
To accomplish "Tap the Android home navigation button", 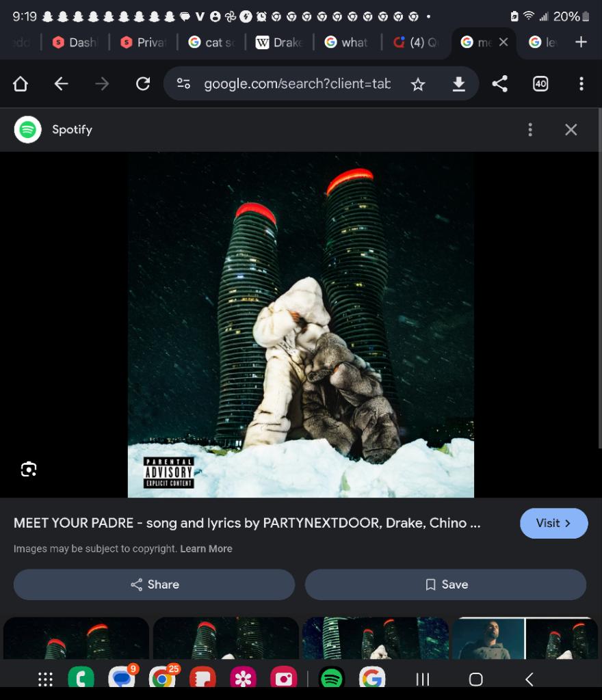I will tap(475, 679).
